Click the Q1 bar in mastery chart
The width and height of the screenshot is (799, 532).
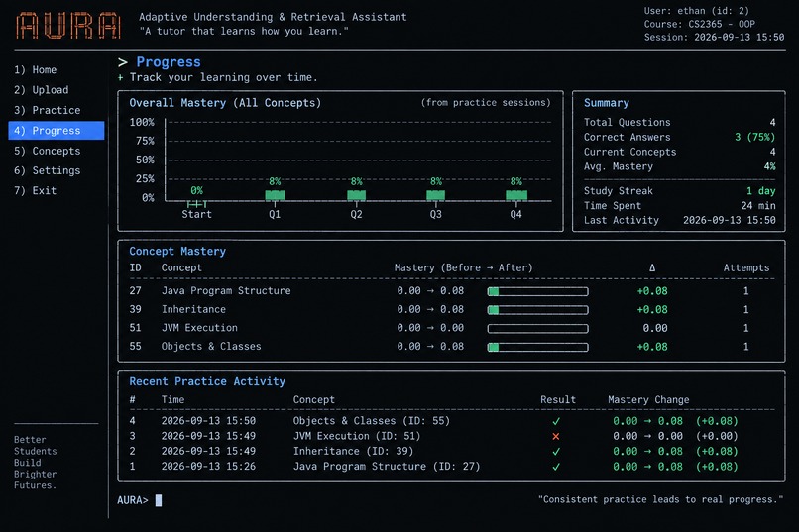(275, 195)
